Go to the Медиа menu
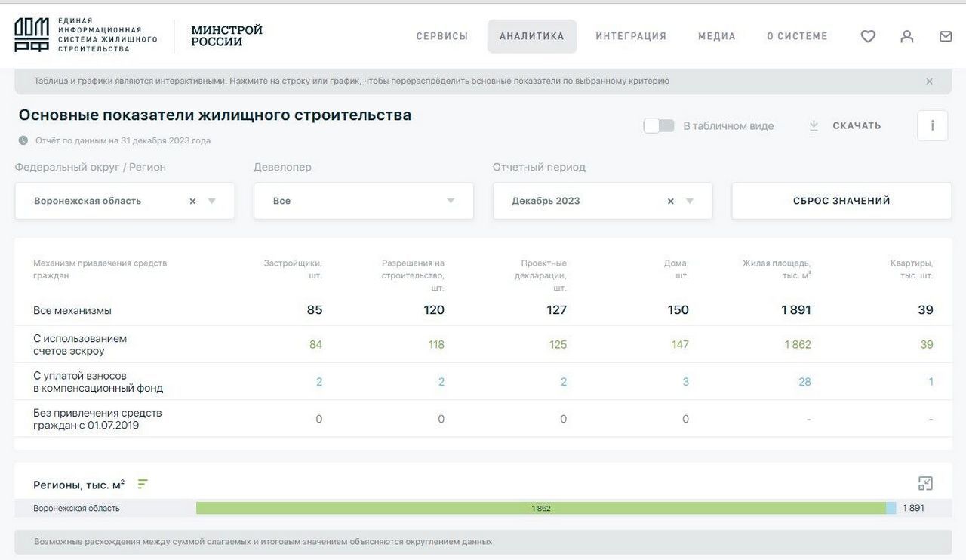 [717, 36]
